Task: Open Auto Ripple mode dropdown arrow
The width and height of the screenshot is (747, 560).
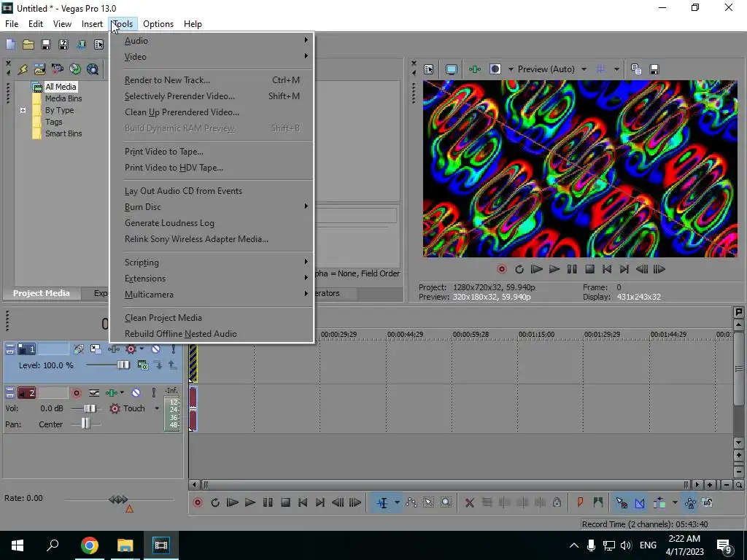Action: (675, 502)
